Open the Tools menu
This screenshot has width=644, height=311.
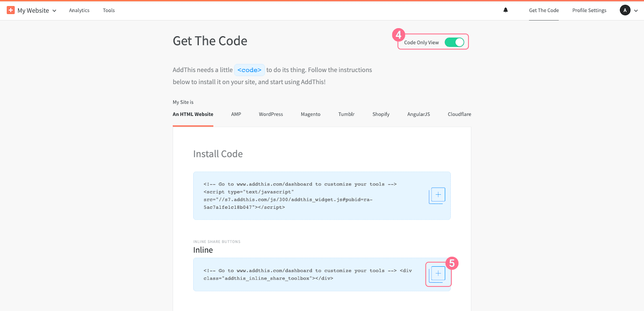[x=109, y=10]
